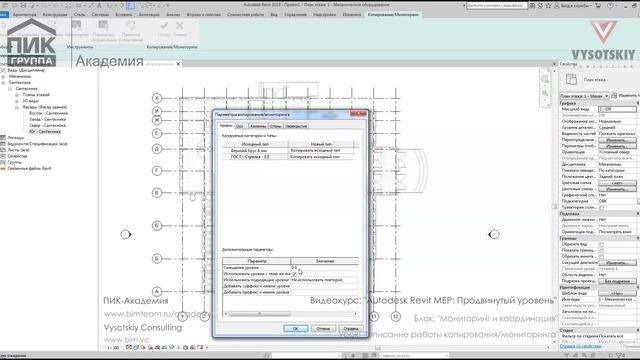The height and width of the screenshot is (360, 640).
Task: Collapse the Подложка properties section
Action: pyautogui.click(x=638, y=213)
